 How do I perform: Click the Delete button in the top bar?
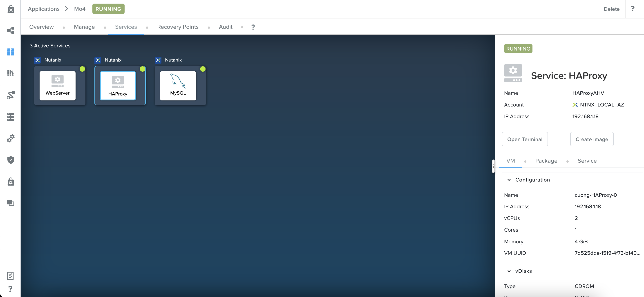pyautogui.click(x=611, y=9)
